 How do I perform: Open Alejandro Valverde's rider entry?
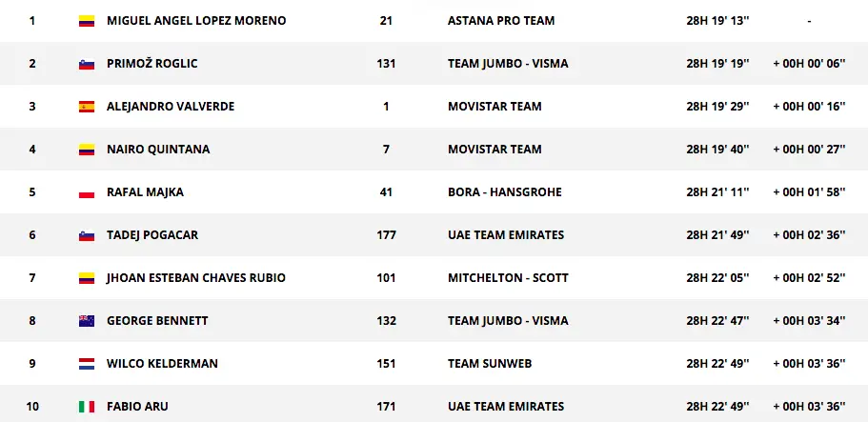coord(171,107)
